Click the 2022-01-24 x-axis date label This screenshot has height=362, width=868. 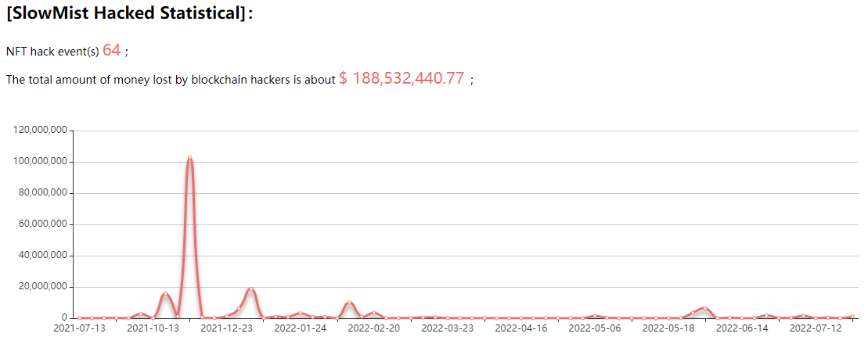click(x=300, y=328)
